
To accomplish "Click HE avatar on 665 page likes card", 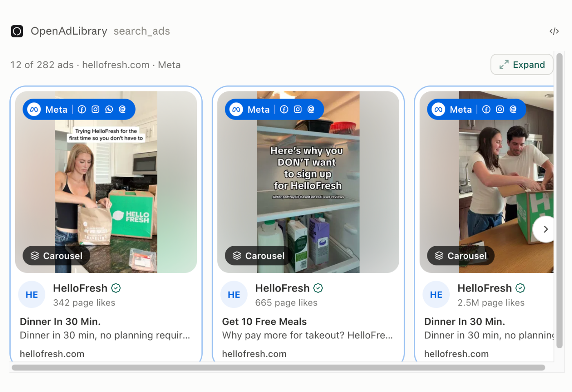I will [x=234, y=294].
